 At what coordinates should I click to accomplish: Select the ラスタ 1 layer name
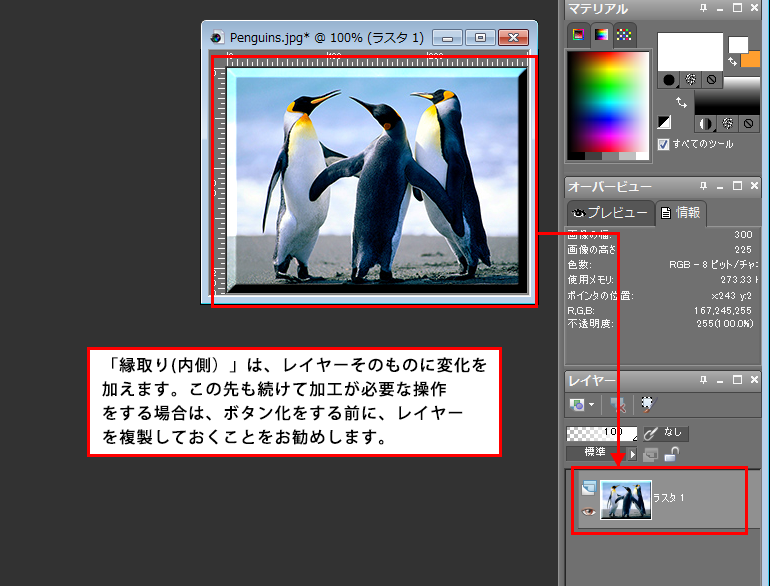668,498
